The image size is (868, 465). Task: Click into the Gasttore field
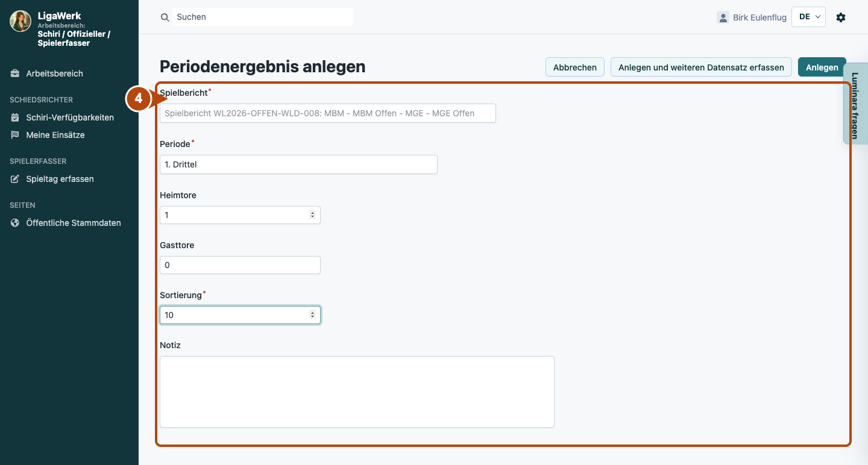tap(240, 265)
